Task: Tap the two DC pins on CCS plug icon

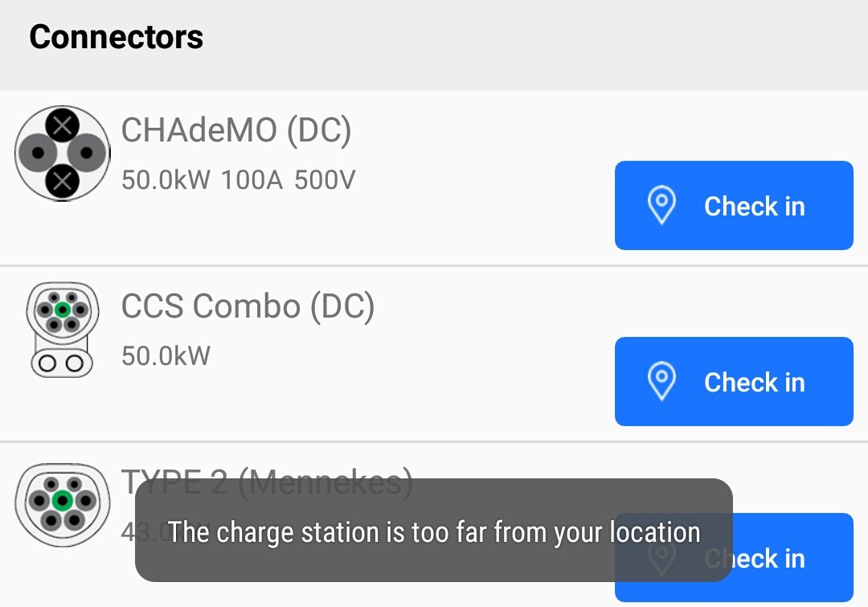Action: pos(62,363)
